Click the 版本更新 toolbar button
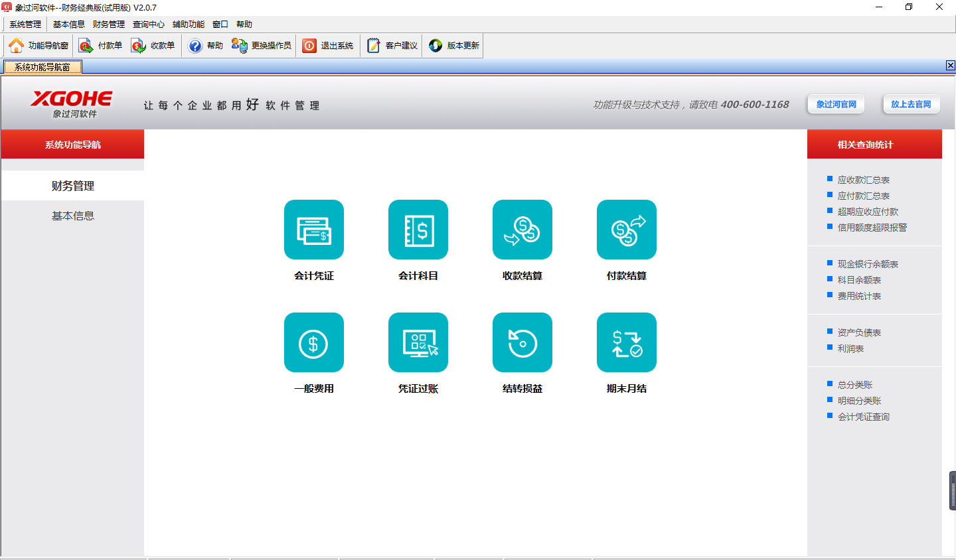Screen dimensions: 956x560 tap(454, 46)
